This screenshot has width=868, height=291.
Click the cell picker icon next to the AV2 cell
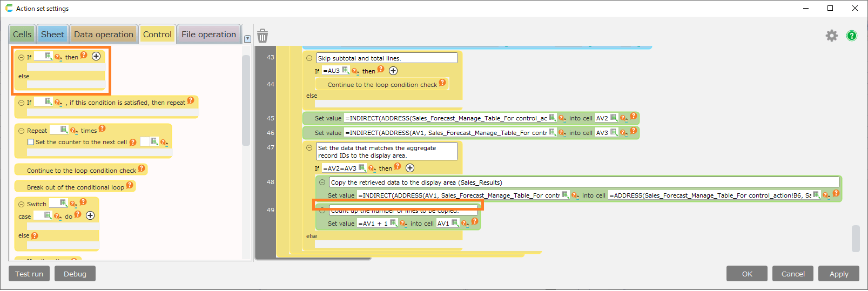click(614, 118)
